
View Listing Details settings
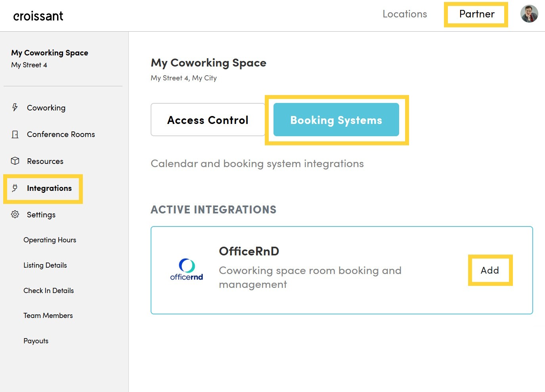click(x=45, y=265)
